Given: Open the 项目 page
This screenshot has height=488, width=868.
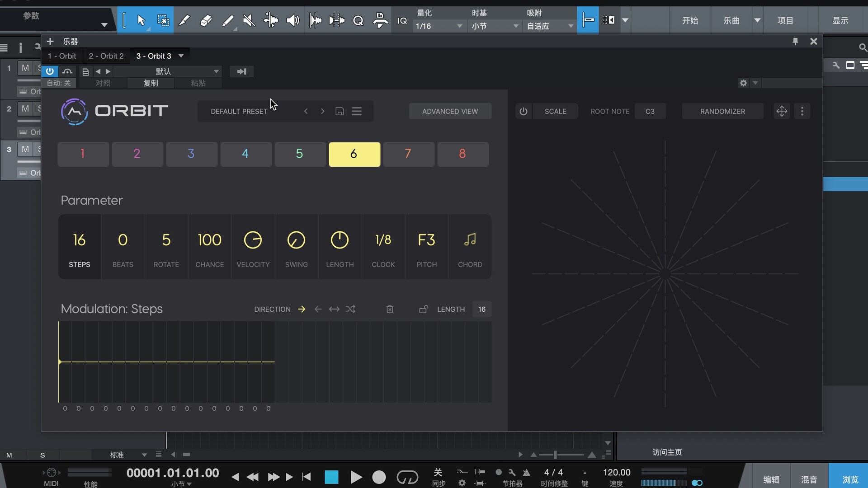Looking at the screenshot, I should pyautogui.click(x=785, y=20).
